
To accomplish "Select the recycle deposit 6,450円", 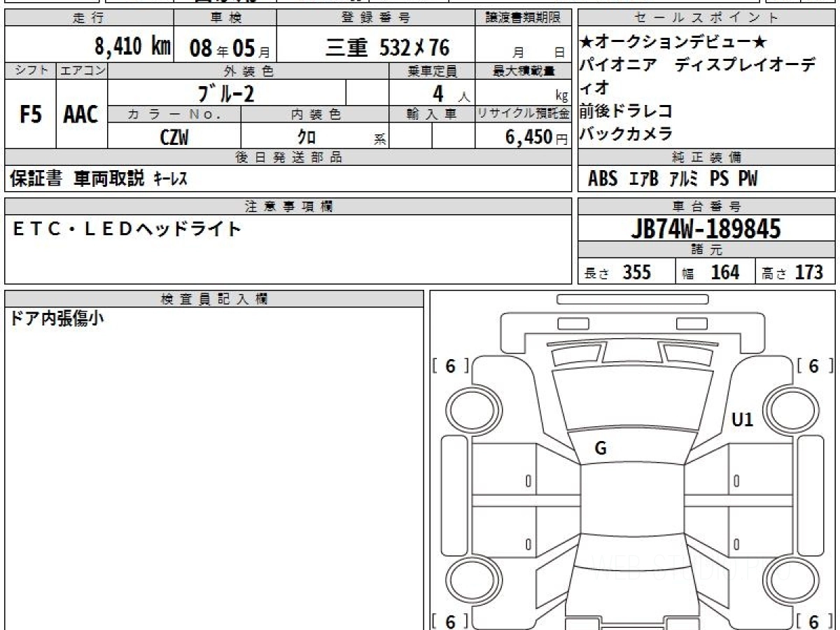I will [537, 137].
